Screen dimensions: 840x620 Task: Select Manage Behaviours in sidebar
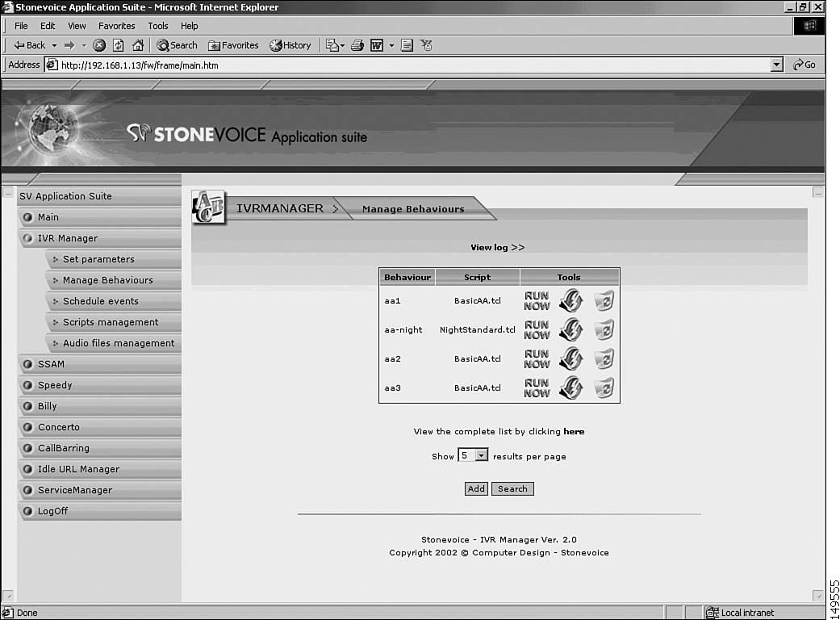[x=113, y=280]
